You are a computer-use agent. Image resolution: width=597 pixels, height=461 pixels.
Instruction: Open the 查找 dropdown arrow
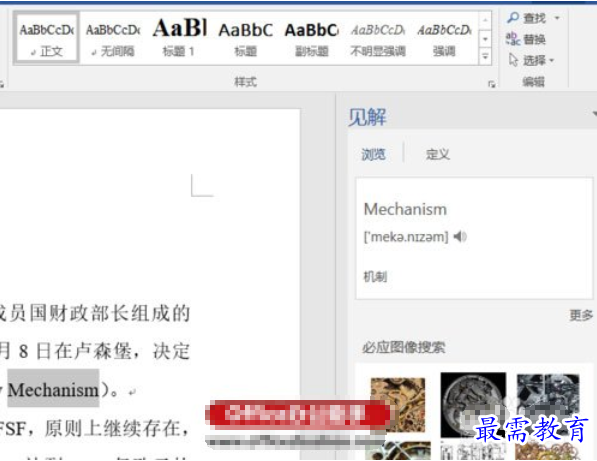(557, 18)
